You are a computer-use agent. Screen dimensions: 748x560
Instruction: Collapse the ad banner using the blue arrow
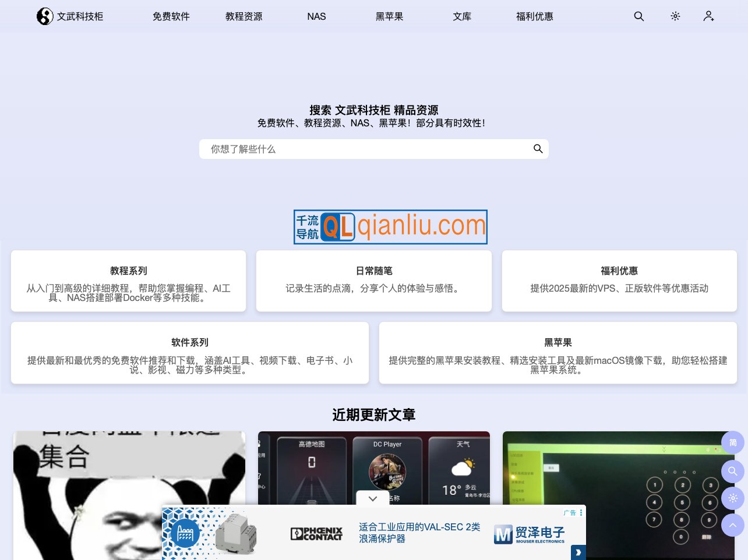click(x=578, y=552)
